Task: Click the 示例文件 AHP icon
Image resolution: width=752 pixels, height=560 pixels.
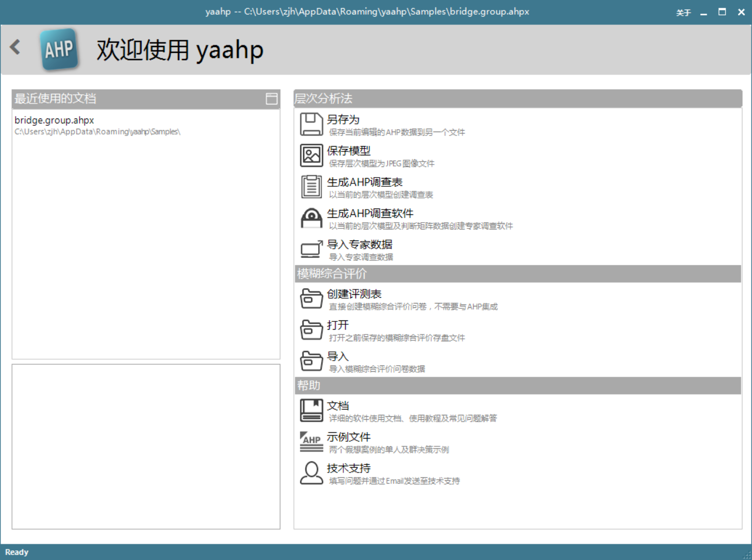Action: 311,441
